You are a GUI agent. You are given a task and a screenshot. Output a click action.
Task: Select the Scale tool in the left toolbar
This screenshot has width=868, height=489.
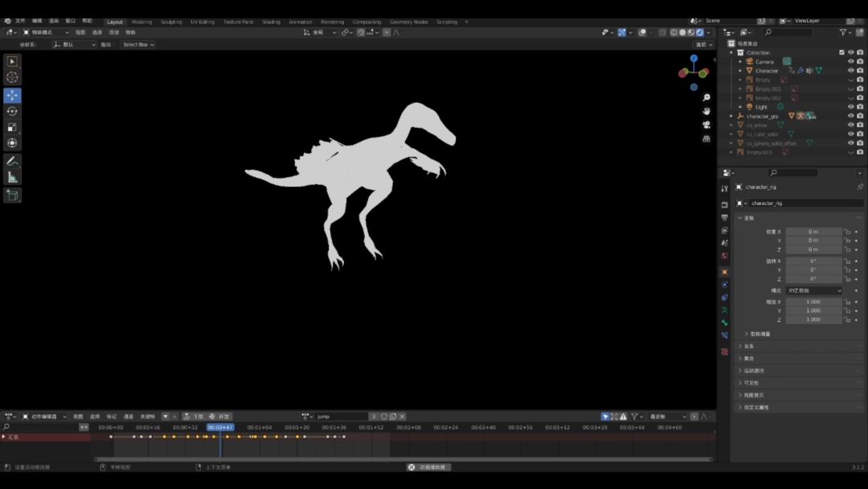pos(12,127)
